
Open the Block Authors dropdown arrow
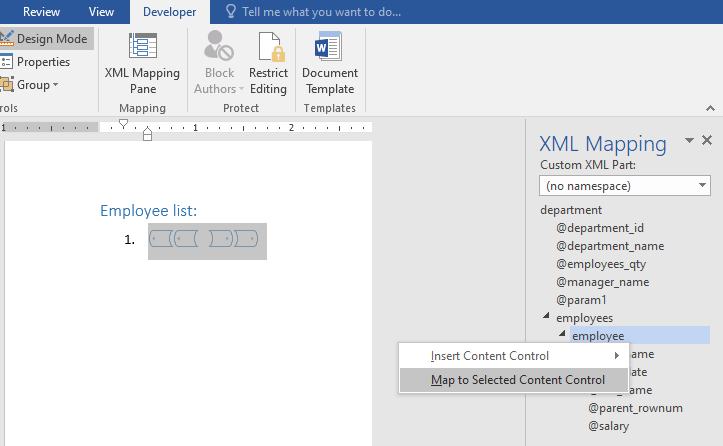[241, 89]
